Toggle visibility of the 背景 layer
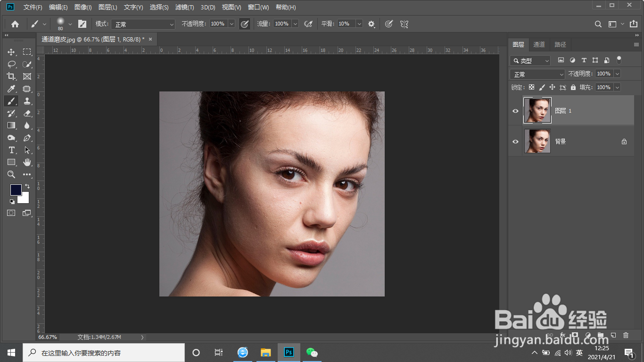This screenshot has height=362, width=644. 515,141
